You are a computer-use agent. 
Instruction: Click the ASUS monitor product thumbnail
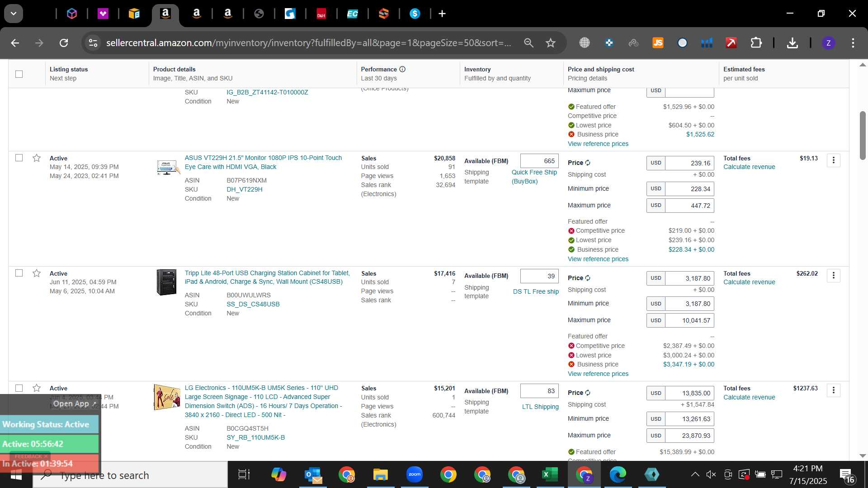[167, 167]
